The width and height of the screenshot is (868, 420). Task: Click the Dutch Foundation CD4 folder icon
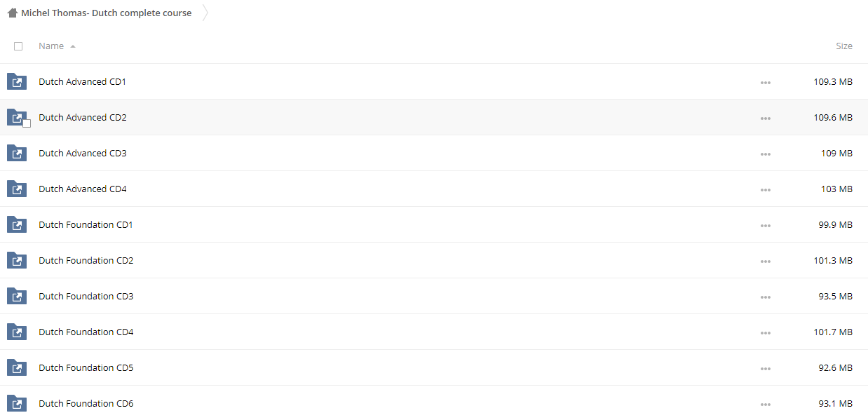pos(17,332)
